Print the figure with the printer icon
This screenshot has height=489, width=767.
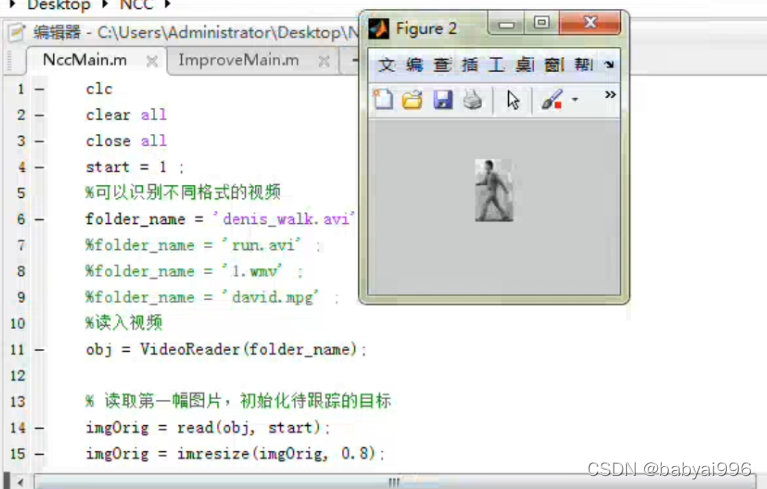tap(473, 100)
